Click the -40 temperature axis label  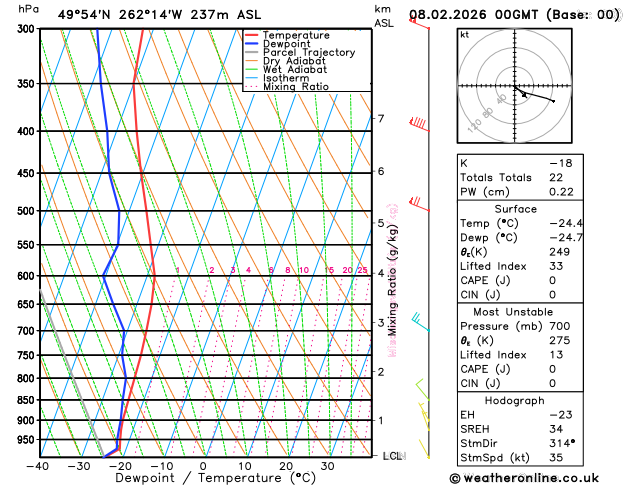click(x=37, y=466)
